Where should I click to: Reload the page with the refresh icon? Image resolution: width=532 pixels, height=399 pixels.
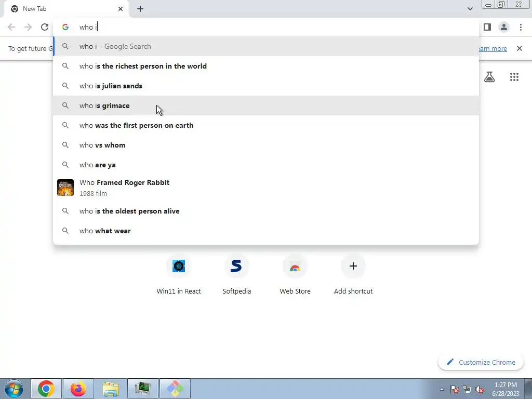[x=45, y=27]
